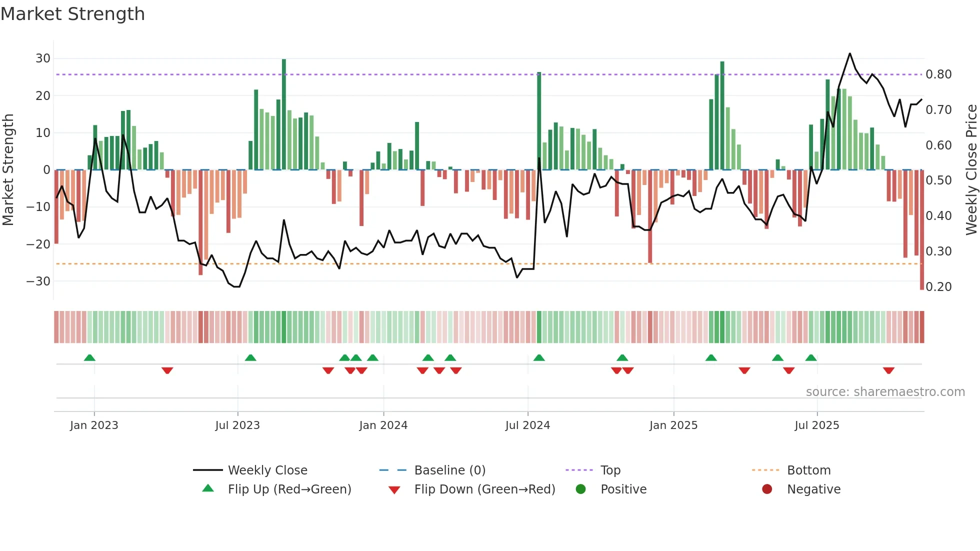Toggle the Baseline (0) legend entry
This screenshot has height=551, width=980.
[x=449, y=470]
